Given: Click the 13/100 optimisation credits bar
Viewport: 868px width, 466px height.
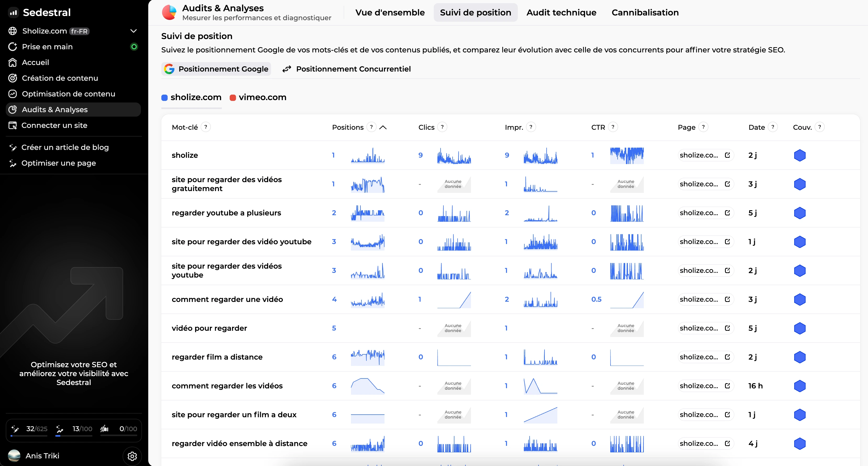Looking at the screenshot, I should 74,436.
